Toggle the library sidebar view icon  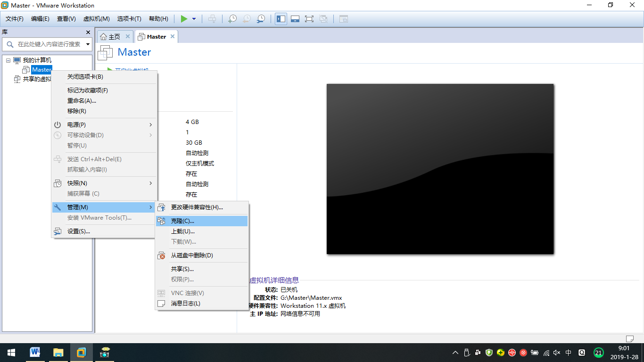pos(281,19)
